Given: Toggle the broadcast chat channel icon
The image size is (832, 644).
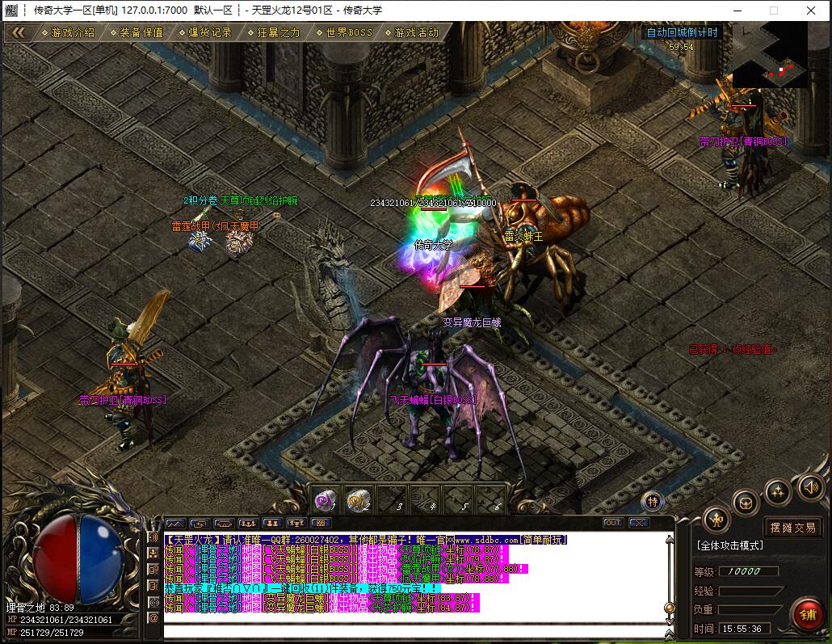Looking at the screenshot, I should pos(153,603).
